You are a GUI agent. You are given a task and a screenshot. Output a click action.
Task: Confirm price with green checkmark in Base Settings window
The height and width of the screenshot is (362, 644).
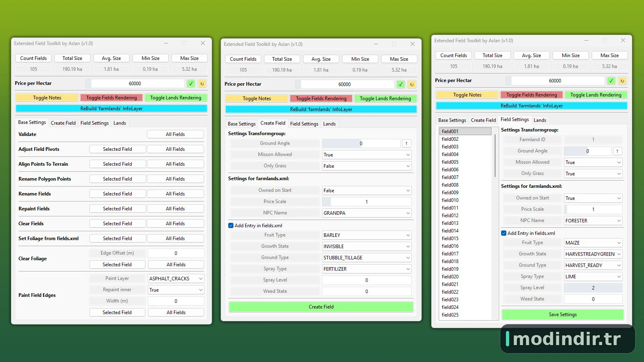(191, 84)
